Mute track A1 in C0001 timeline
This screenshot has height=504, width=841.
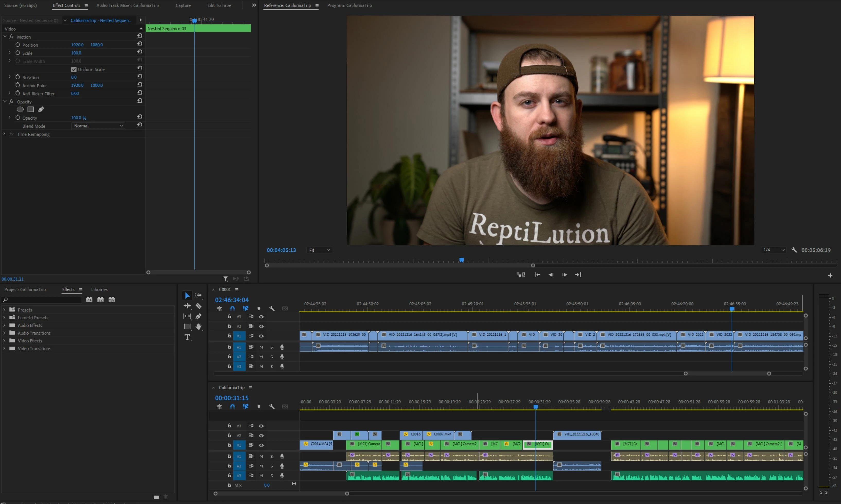coord(261,347)
